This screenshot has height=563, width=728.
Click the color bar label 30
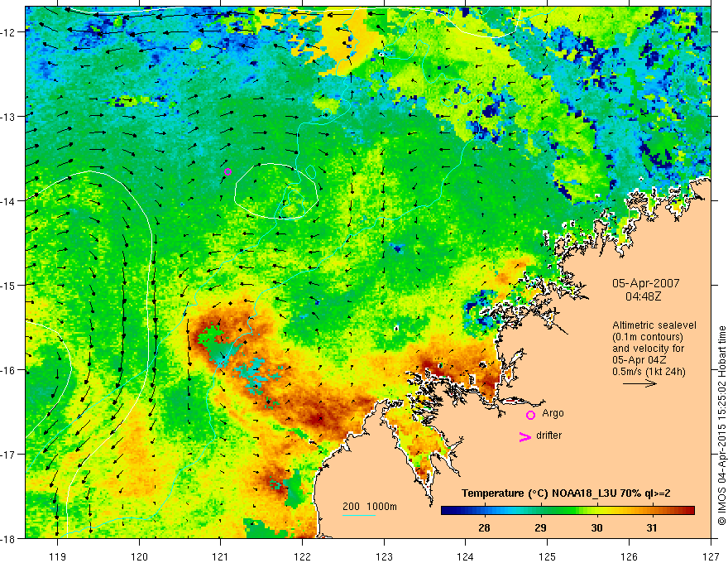click(x=596, y=527)
